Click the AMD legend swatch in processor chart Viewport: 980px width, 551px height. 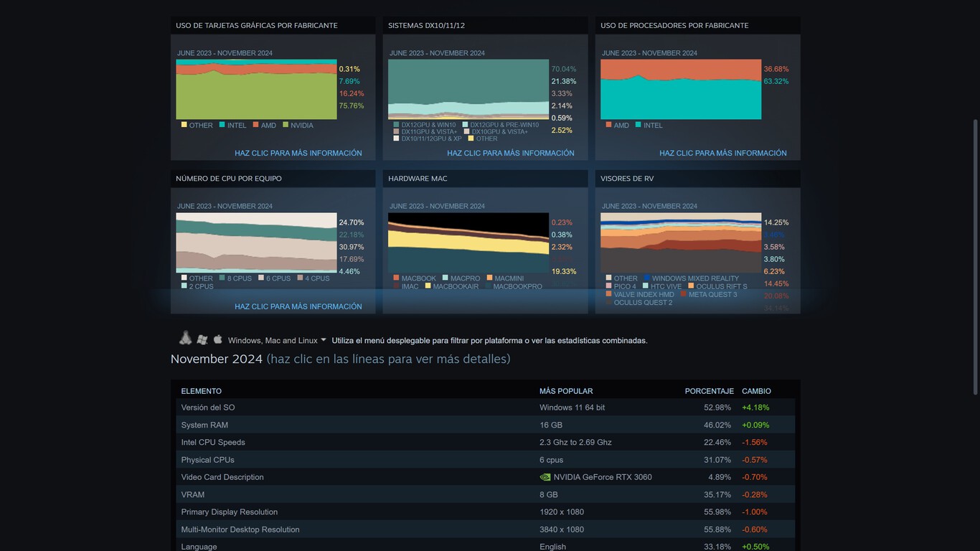[x=609, y=125]
